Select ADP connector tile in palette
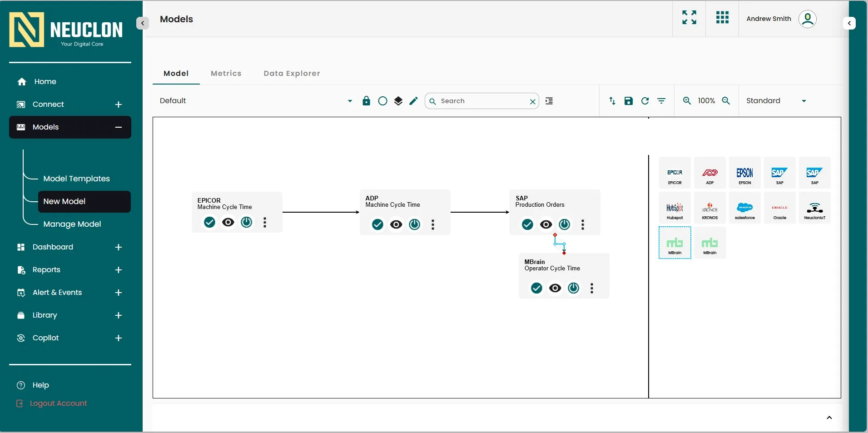This screenshot has height=433, width=868. tap(710, 173)
